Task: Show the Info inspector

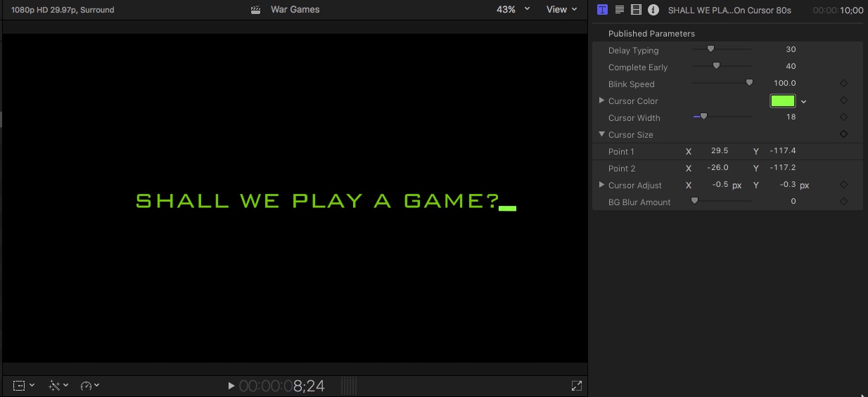Action: point(653,10)
